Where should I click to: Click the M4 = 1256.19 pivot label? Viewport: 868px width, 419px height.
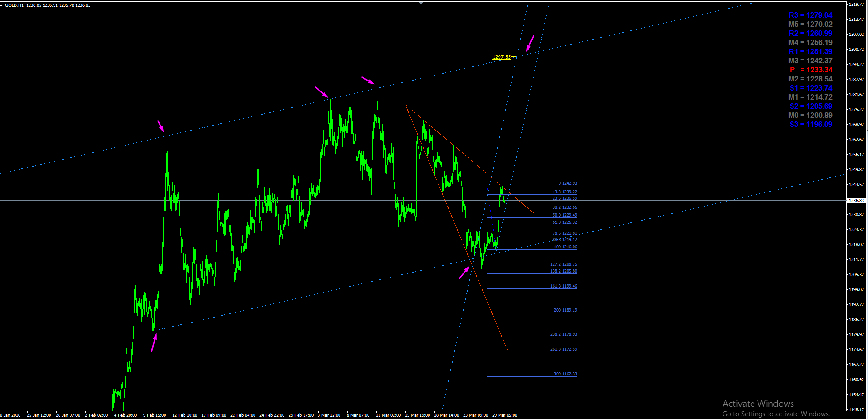pos(810,42)
